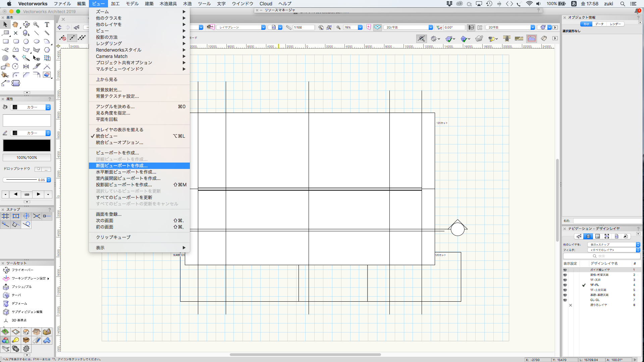
Task: Choose 統合ビュー checked menu item
Action: (x=139, y=136)
